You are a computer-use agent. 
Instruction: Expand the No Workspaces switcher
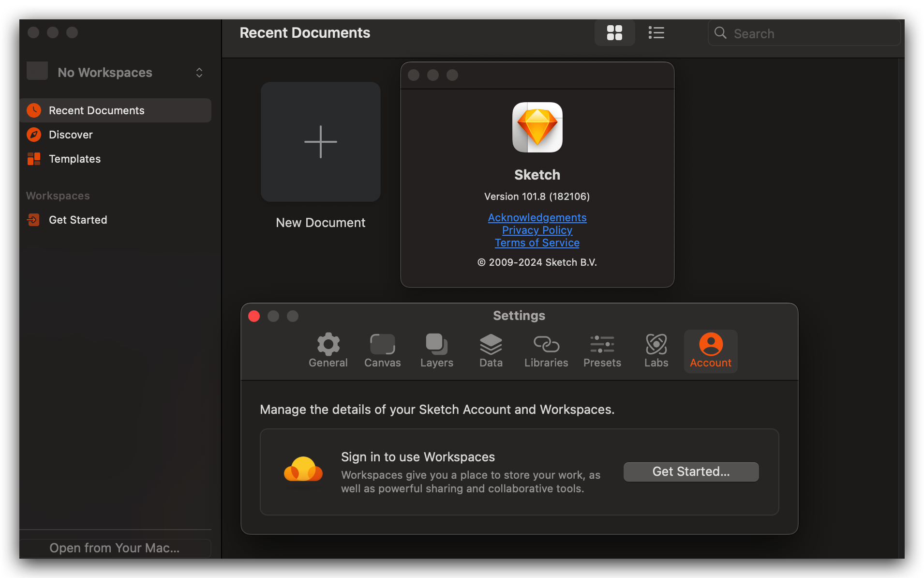(115, 73)
